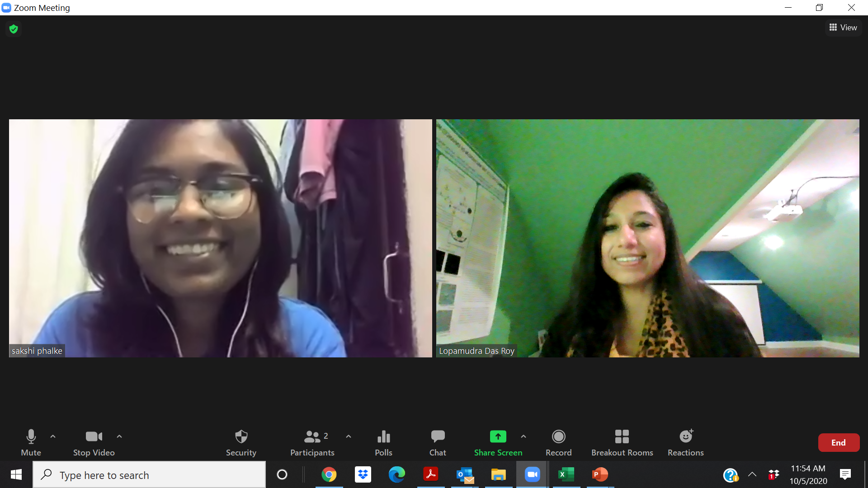Image resolution: width=868 pixels, height=488 pixels.
Task: Launch a poll with the Polls icon
Action: (383, 442)
